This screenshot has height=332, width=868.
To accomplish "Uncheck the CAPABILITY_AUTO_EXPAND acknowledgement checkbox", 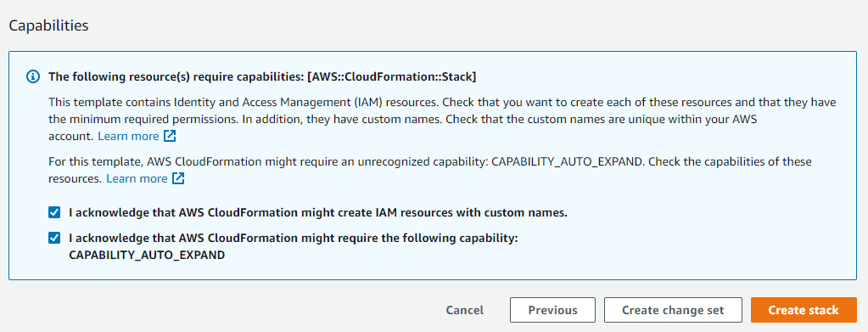I will coord(54,238).
